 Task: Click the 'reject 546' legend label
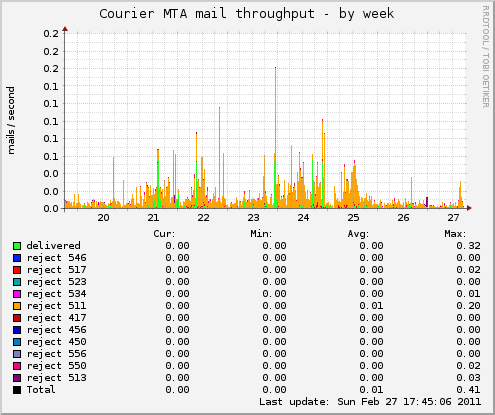[56, 258]
